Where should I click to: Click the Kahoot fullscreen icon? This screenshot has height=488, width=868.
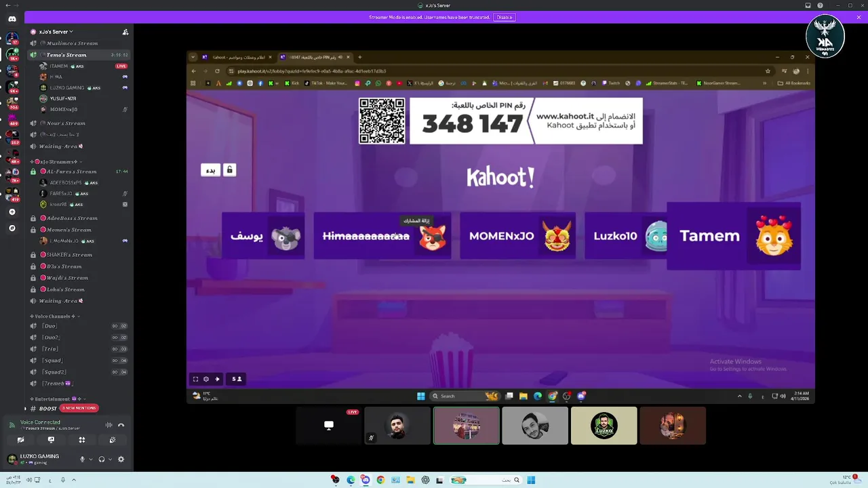(195, 379)
